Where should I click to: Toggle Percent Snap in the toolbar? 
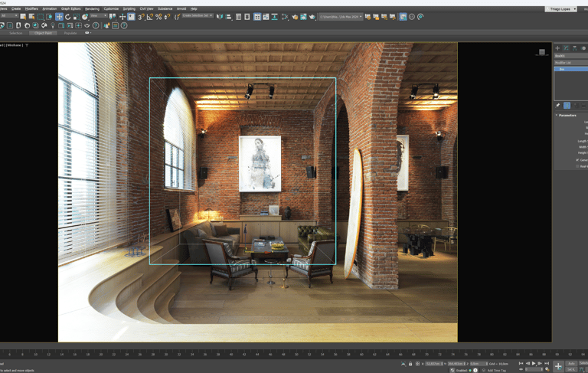(158, 16)
